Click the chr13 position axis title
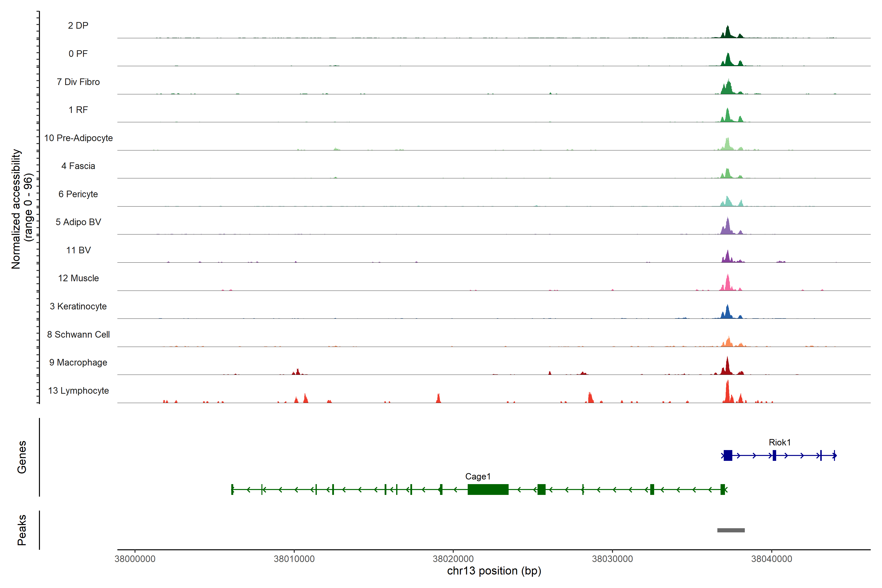Screen dimensions: 882x588 tap(494, 571)
